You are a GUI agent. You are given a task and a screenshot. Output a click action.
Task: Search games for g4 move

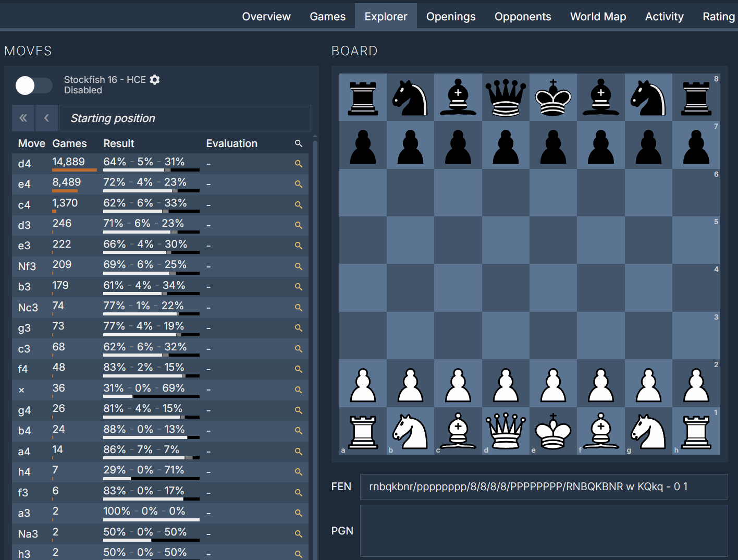[x=299, y=410]
